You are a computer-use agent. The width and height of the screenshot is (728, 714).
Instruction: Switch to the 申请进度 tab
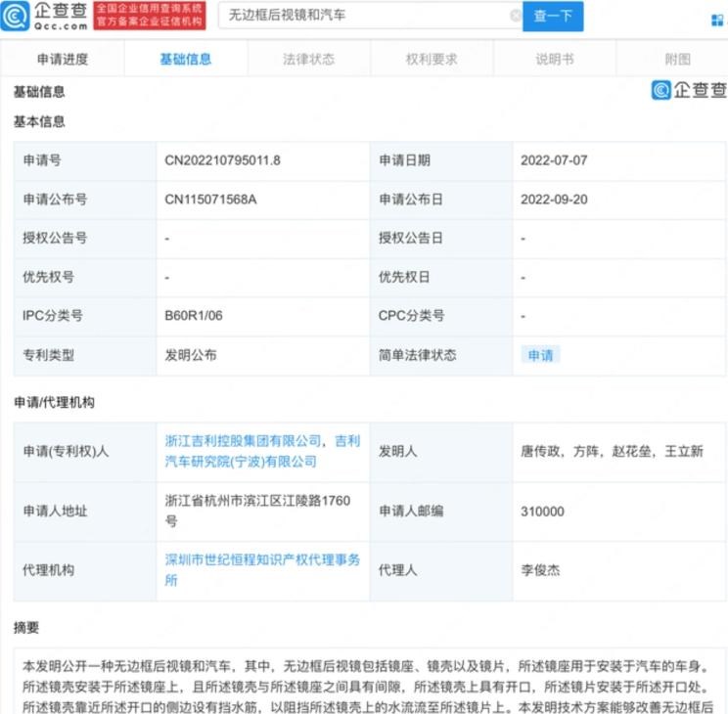click(x=63, y=59)
